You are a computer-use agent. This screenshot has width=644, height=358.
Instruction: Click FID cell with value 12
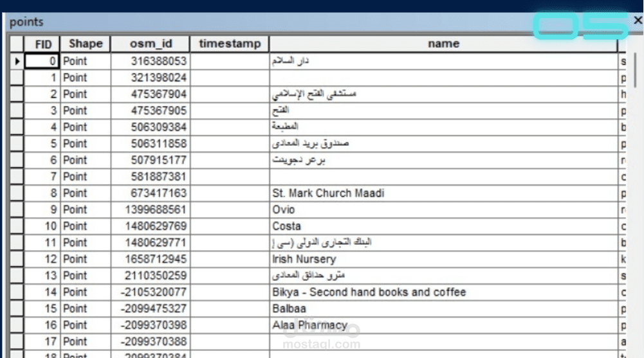42,259
